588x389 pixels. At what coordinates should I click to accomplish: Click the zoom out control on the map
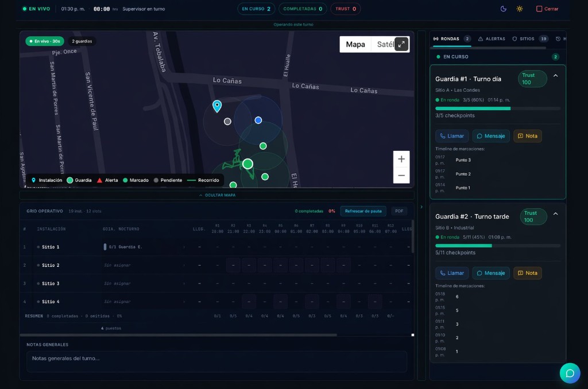click(401, 175)
